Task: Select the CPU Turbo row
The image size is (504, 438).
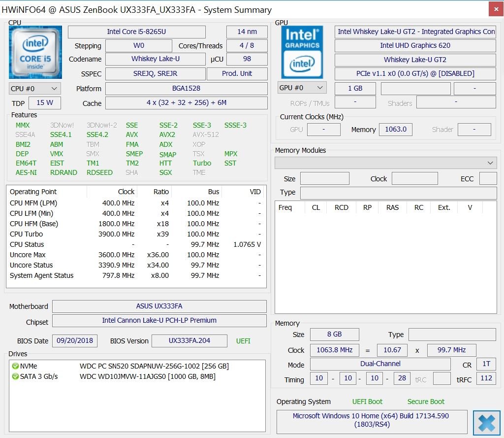Action: [x=136, y=235]
